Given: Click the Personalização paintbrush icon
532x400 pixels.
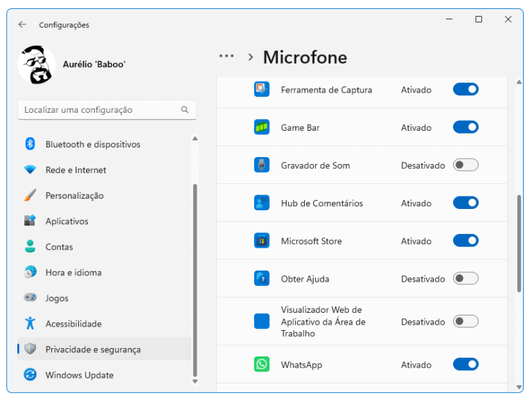Looking at the screenshot, I should [30, 195].
